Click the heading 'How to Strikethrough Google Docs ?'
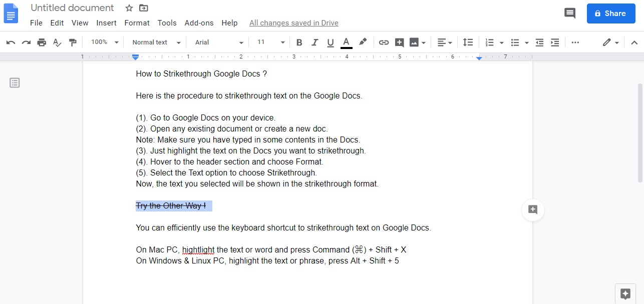 (x=201, y=74)
